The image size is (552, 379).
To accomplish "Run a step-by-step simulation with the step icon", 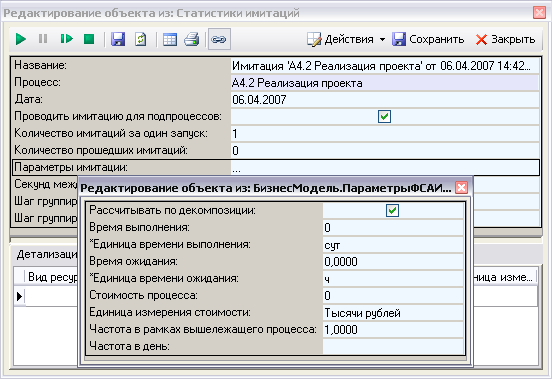I will coord(66,39).
